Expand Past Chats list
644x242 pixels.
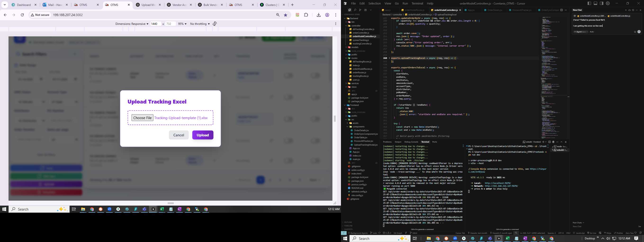578,223
